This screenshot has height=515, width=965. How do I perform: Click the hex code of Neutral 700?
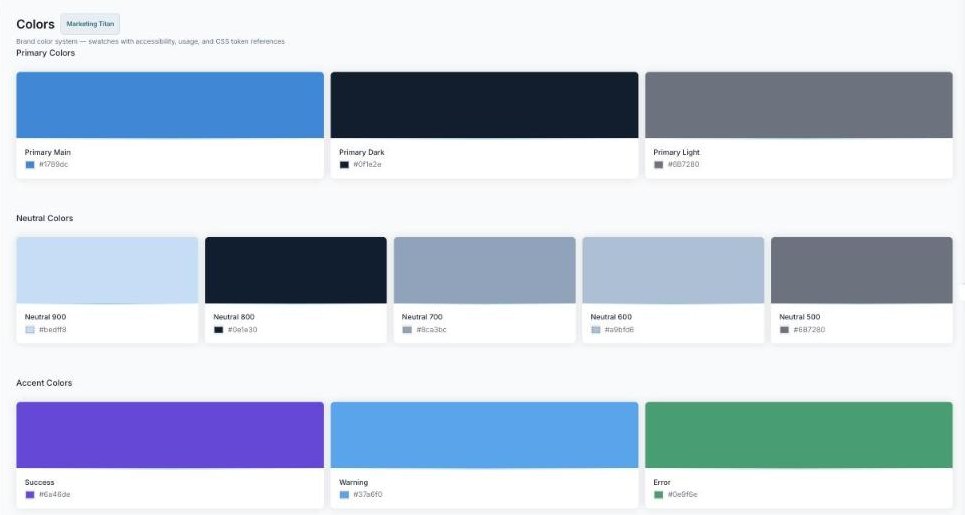[x=431, y=330]
